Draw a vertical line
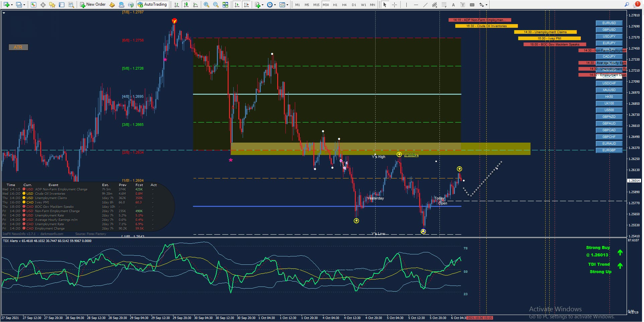Viewport: 644px width, 322px height. point(406,5)
